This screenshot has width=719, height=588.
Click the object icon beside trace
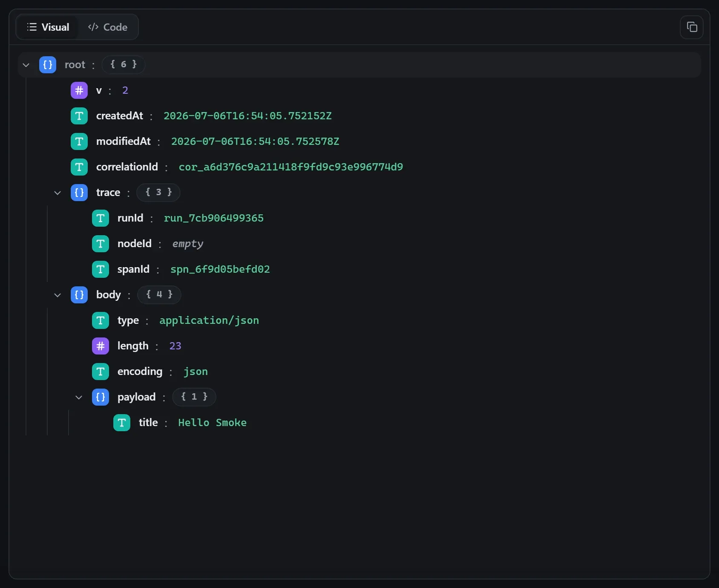79,193
